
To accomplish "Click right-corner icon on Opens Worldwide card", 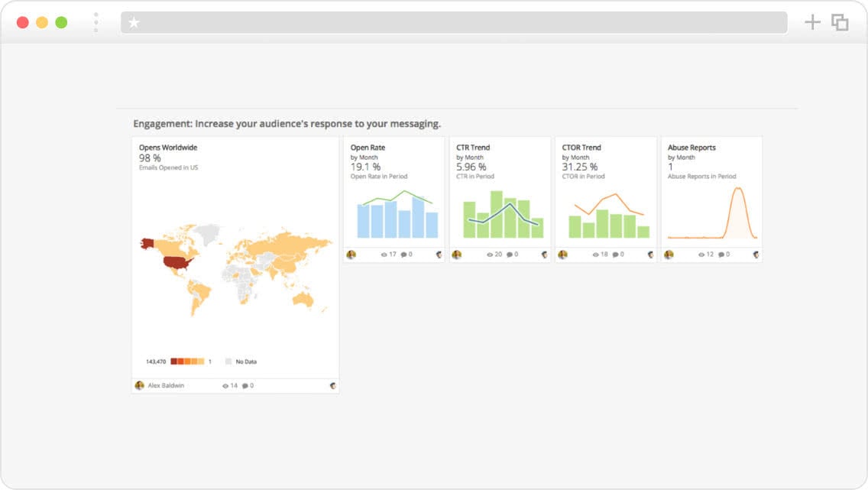I will (332, 386).
